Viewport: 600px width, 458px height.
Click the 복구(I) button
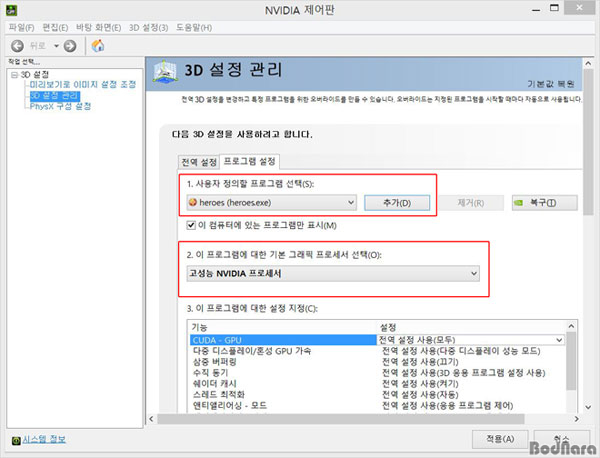click(545, 203)
